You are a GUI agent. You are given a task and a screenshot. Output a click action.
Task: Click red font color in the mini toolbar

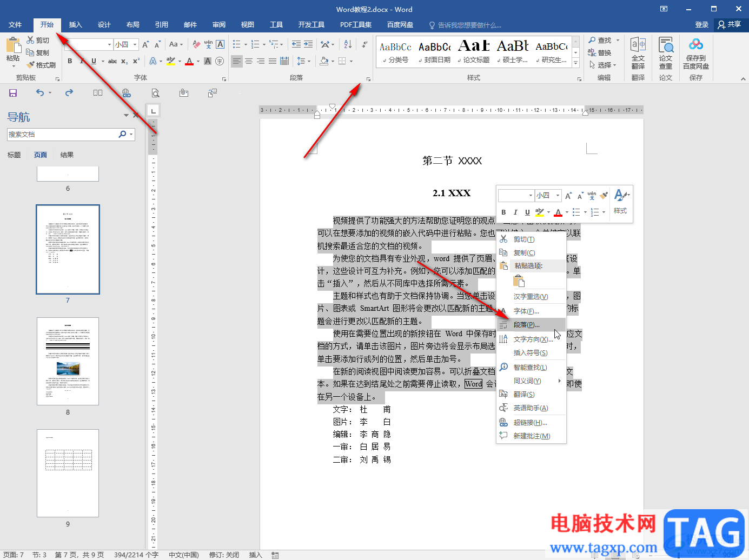tap(558, 212)
